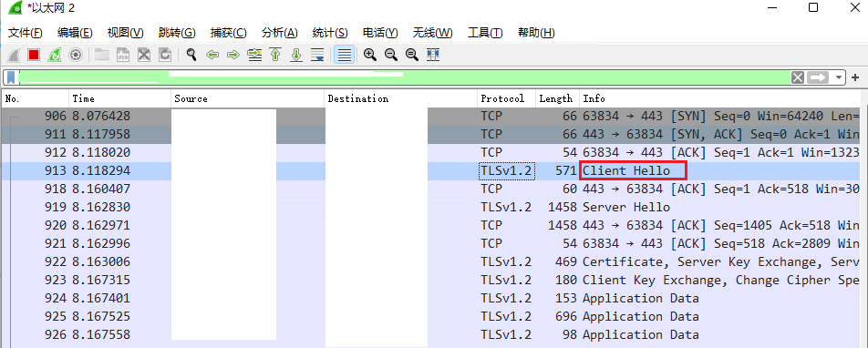Click the open capture file folder icon

coord(101,55)
